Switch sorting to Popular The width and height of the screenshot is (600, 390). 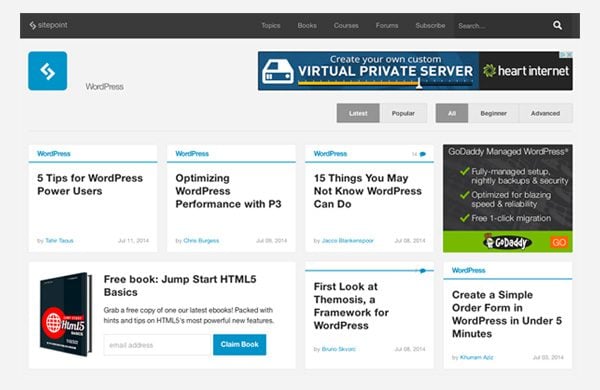[x=403, y=113]
